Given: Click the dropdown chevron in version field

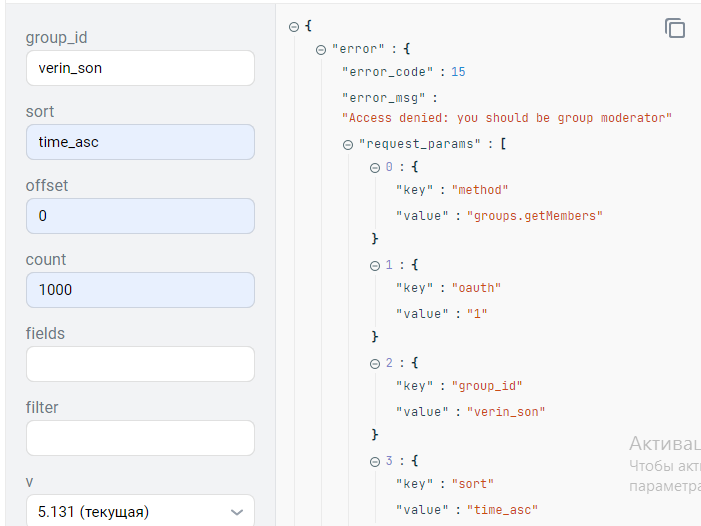Looking at the screenshot, I should [x=237, y=512].
